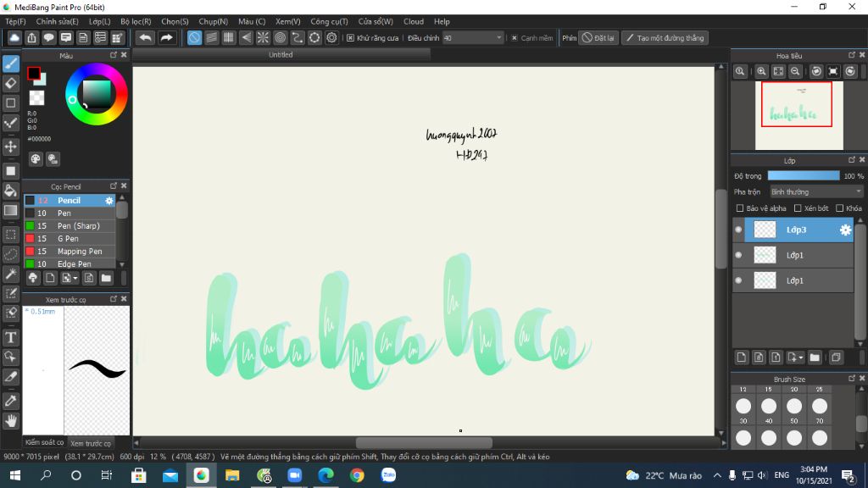868x488 pixels.
Task: Hide the bottom Lớp1 layer
Action: pos(738,280)
